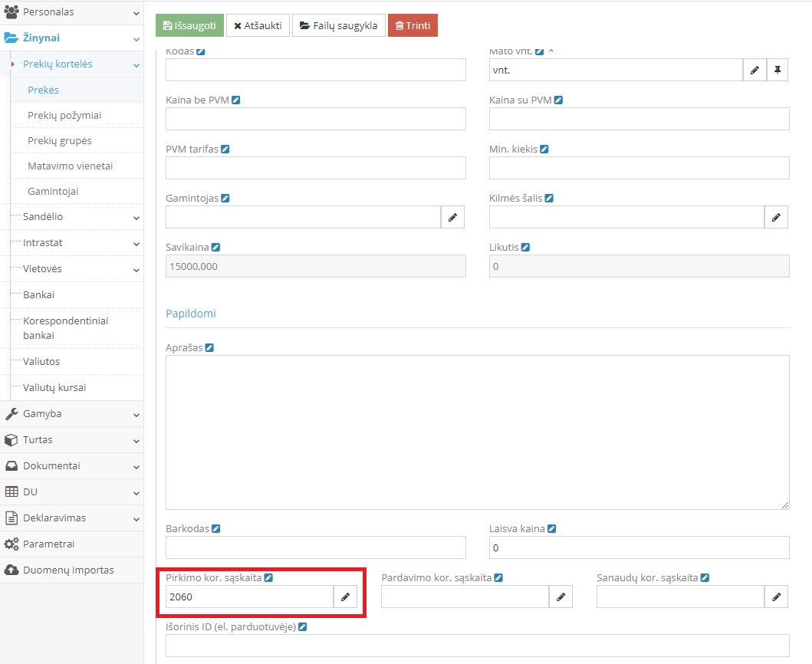Click edit-label icon next to Barkodas
812x664 pixels.
(216, 528)
